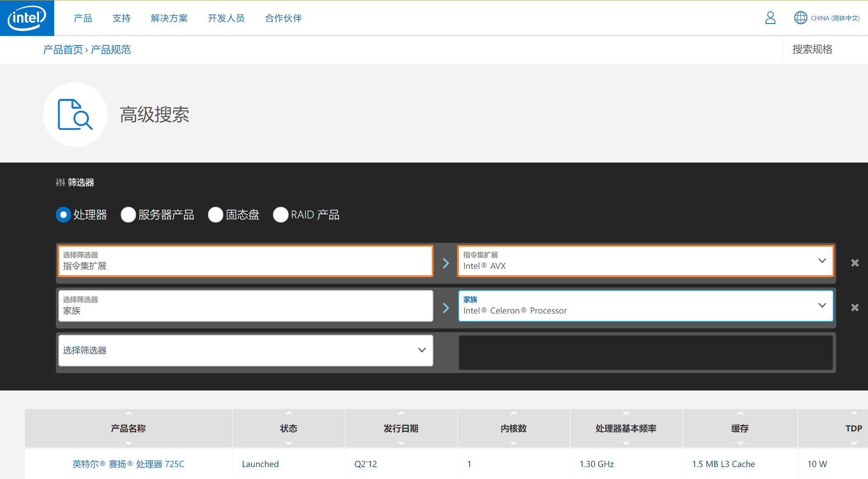Sort TDP column descending
This screenshot has height=479, width=868.
[854, 443]
